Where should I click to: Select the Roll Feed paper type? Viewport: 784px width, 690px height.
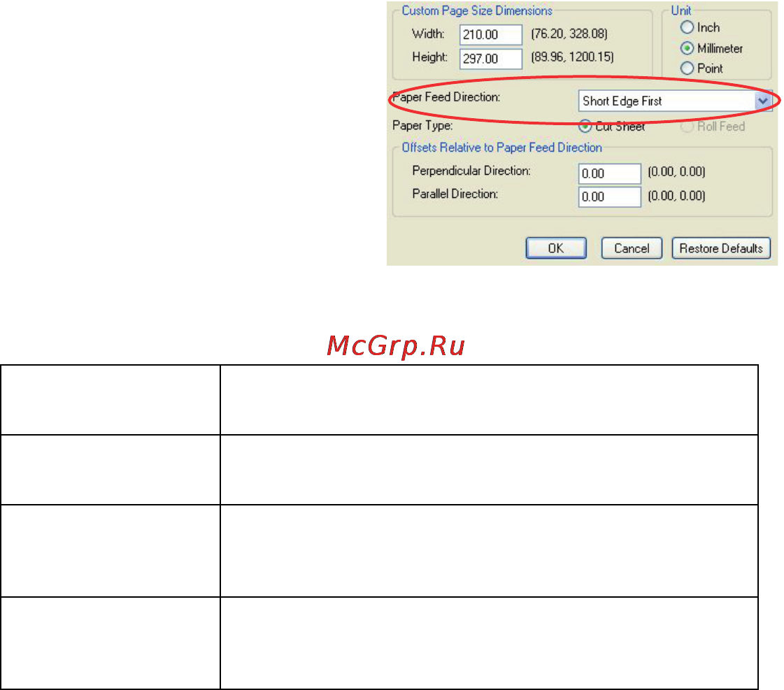[687, 127]
